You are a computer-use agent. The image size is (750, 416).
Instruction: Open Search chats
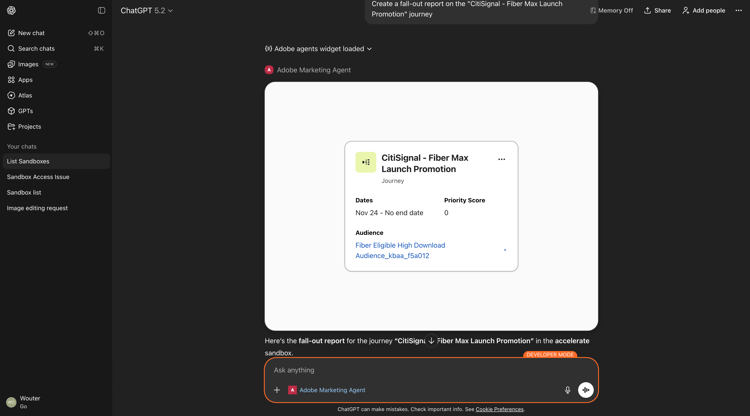pos(56,49)
